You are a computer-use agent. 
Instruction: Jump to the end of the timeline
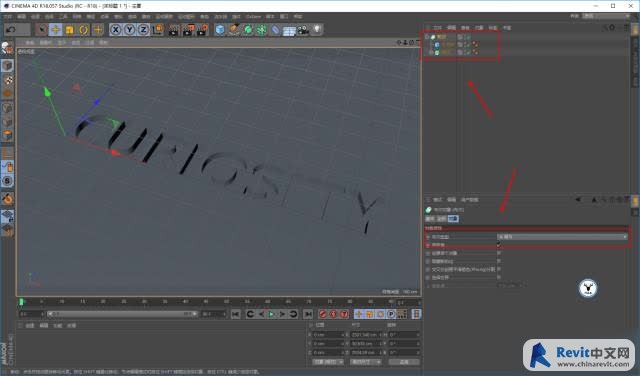(308, 314)
